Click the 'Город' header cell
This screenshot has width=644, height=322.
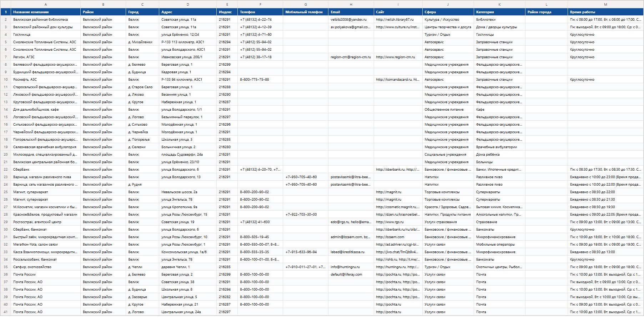point(142,12)
